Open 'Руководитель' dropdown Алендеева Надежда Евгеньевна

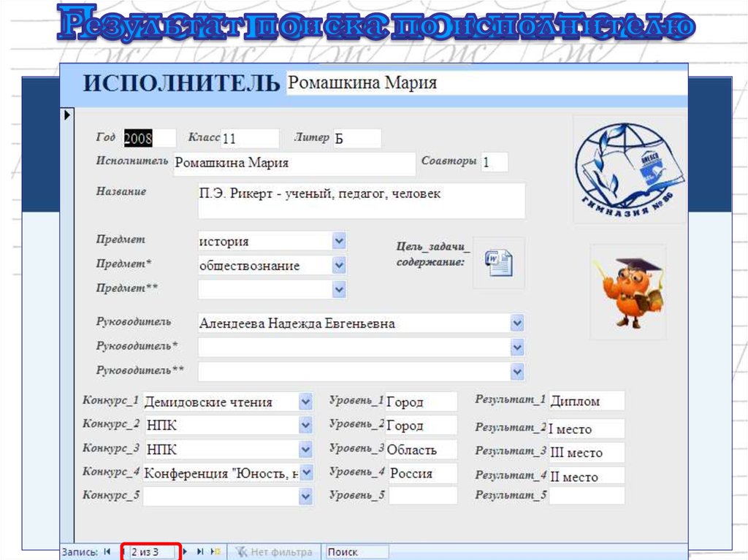pyautogui.click(x=517, y=323)
